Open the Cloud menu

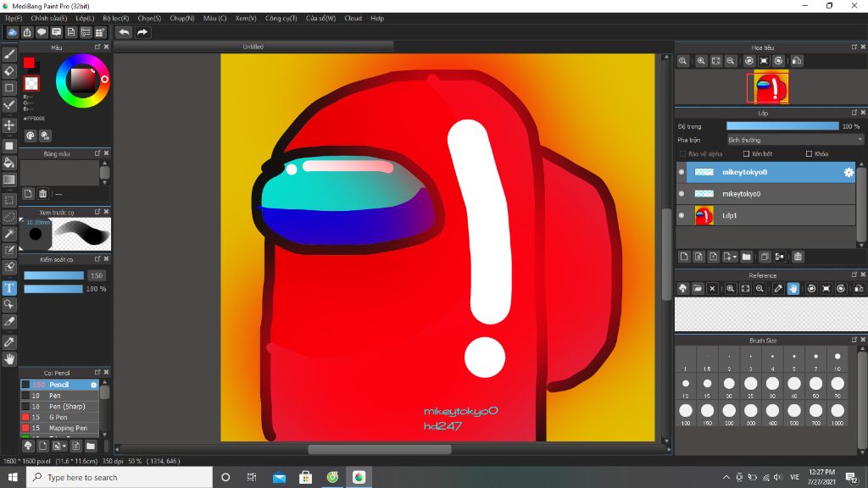click(x=353, y=19)
